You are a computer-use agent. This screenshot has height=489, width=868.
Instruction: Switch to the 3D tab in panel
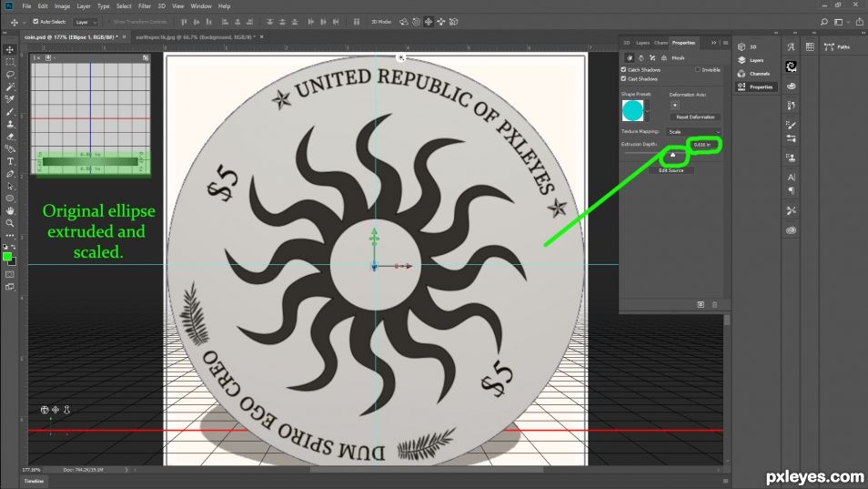[627, 43]
